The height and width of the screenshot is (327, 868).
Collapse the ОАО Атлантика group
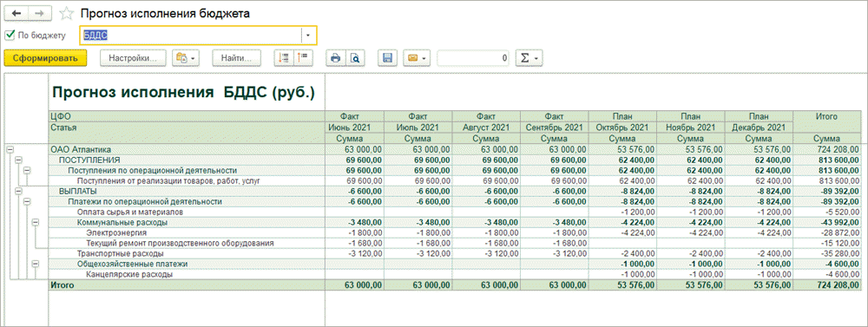pyautogui.click(x=10, y=149)
